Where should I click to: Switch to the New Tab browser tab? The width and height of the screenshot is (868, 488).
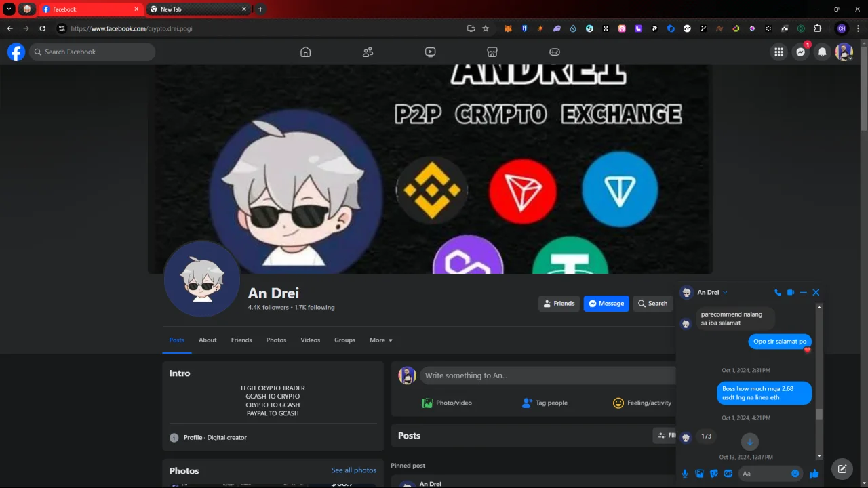[198, 9]
